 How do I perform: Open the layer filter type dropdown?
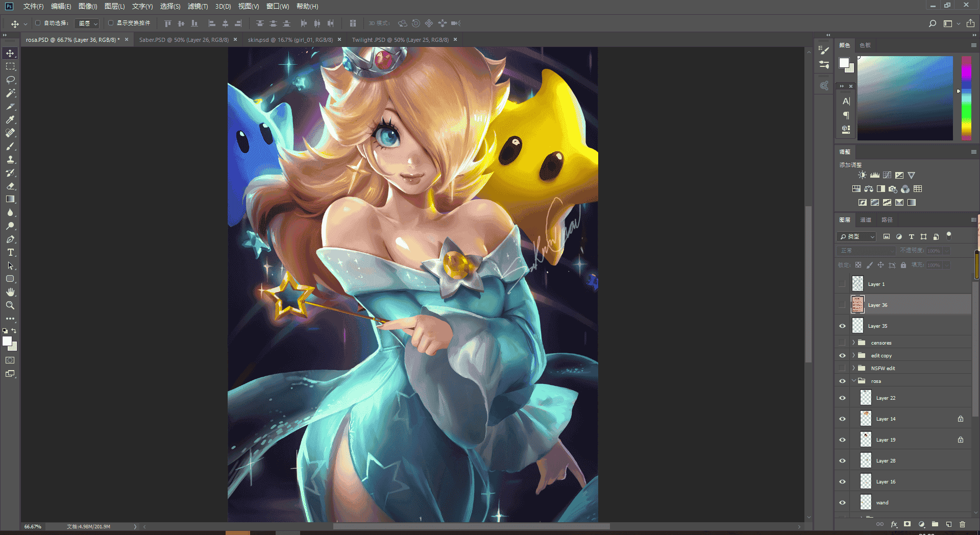[856, 237]
